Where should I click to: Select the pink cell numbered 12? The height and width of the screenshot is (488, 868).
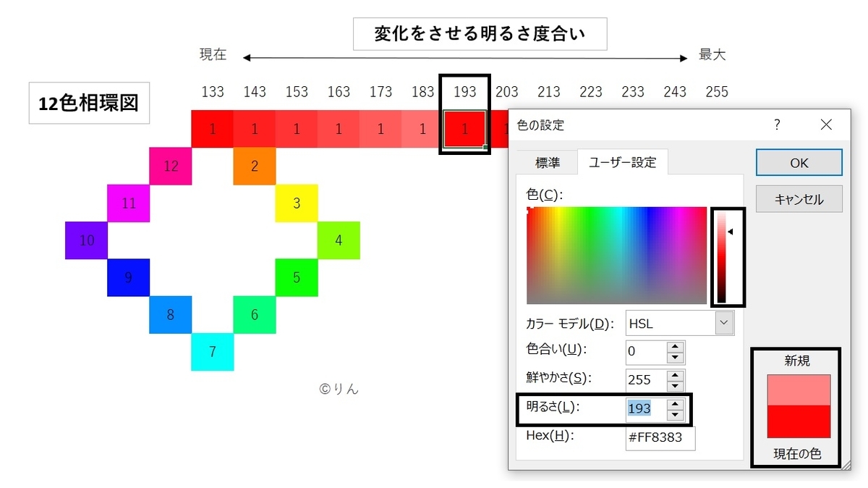click(x=170, y=166)
